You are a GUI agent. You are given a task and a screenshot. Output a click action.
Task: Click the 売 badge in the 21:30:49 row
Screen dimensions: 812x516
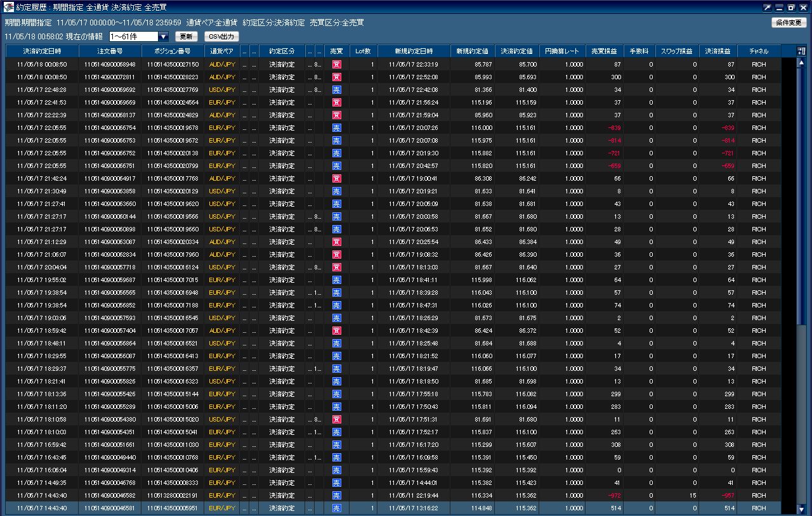(x=337, y=191)
